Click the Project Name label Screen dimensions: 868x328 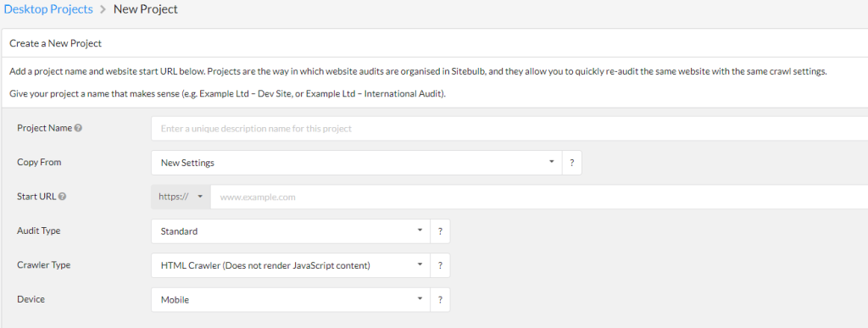[45, 128]
